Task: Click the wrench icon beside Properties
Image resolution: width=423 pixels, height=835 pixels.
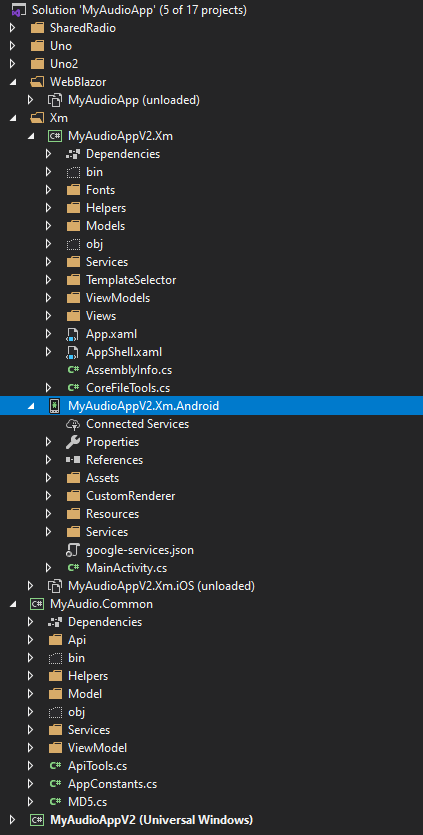Action: click(73, 442)
